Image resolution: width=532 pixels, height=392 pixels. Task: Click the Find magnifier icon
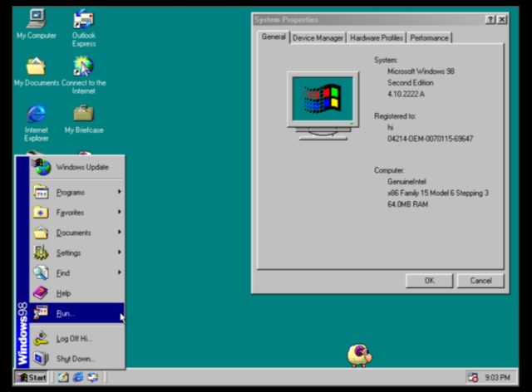(41, 273)
